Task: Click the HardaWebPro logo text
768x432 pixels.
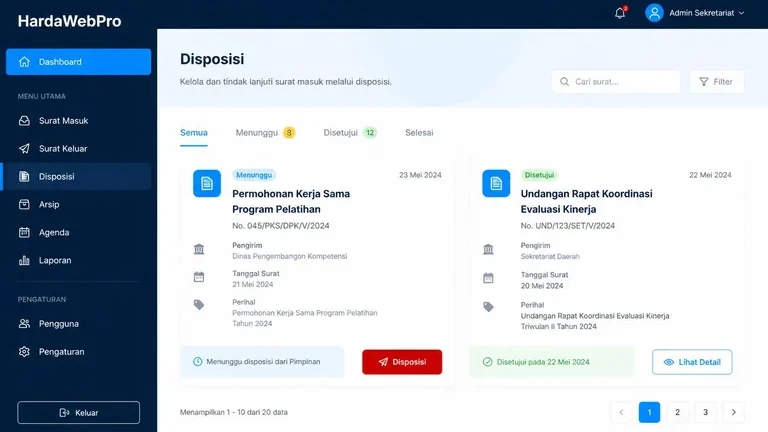Action: [70, 21]
